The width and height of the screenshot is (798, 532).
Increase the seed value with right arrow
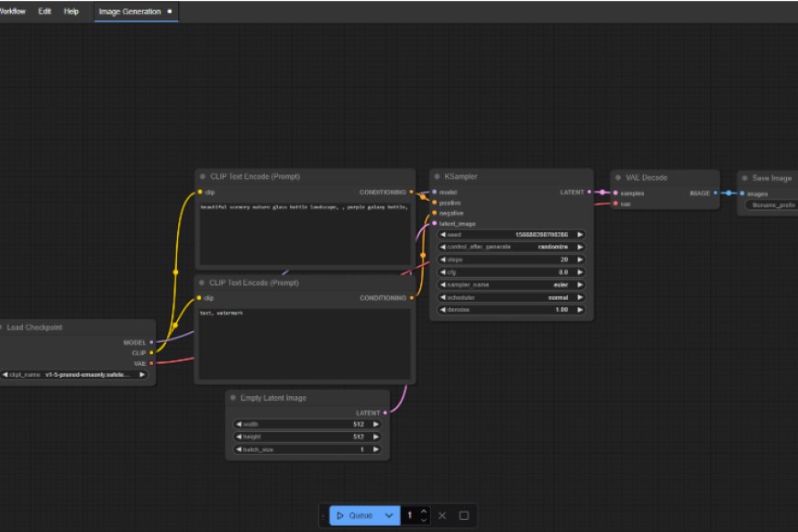[580, 235]
